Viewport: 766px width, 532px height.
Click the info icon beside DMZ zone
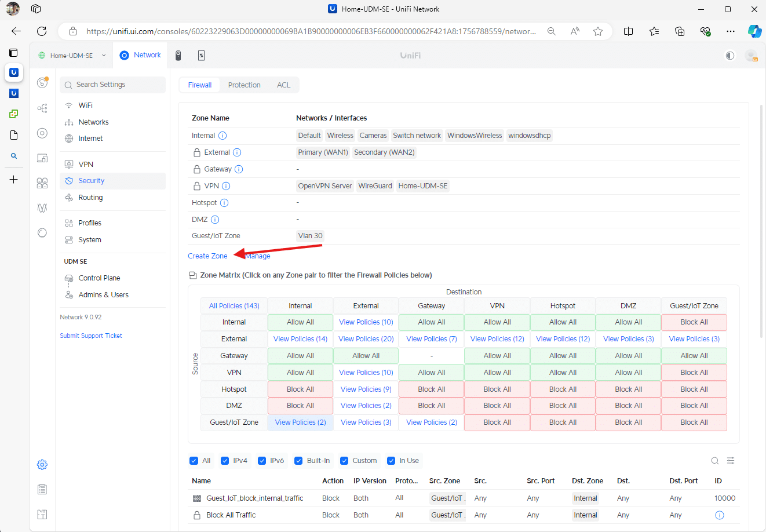215,220
